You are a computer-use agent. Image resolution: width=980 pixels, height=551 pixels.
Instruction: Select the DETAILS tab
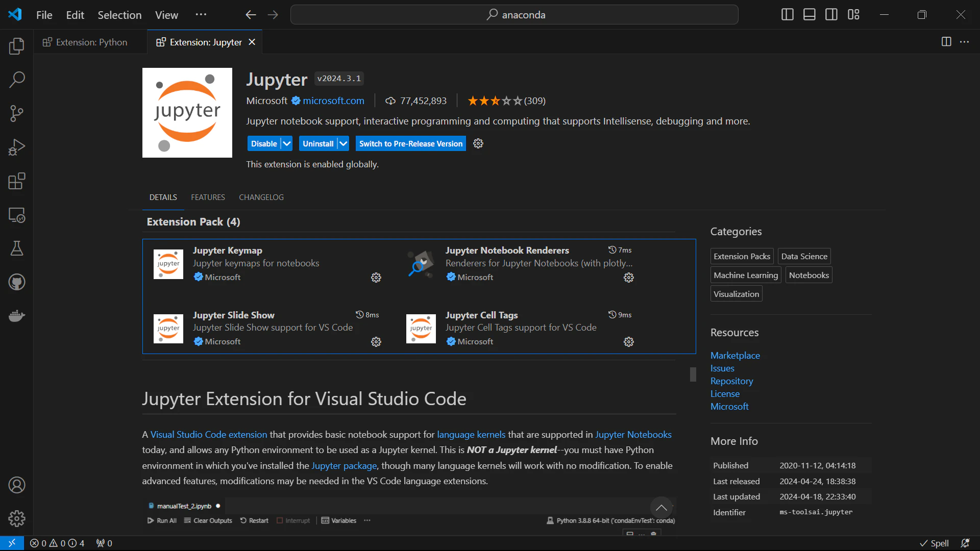[163, 197]
